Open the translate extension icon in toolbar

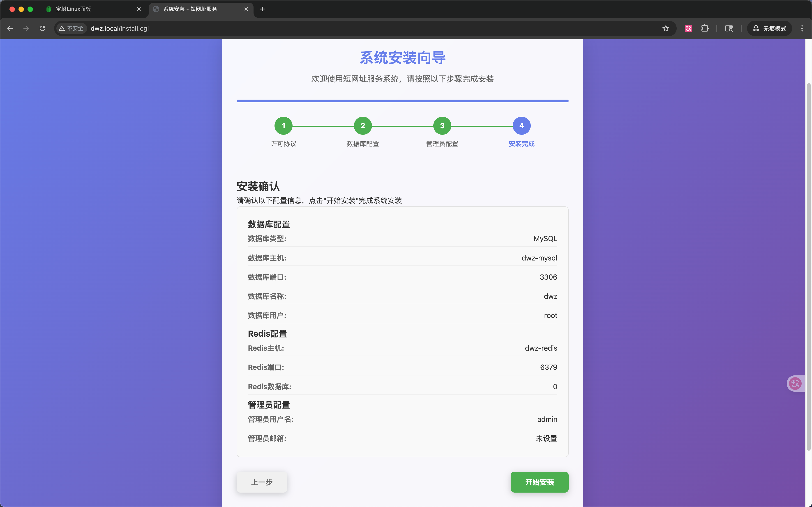(688, 28)
